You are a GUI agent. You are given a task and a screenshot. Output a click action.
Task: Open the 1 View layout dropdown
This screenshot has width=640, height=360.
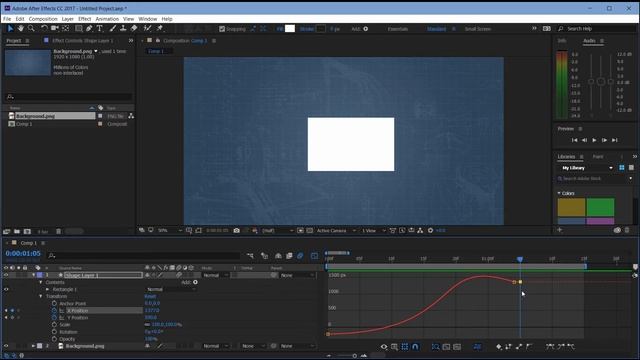(x=373, y=231)
